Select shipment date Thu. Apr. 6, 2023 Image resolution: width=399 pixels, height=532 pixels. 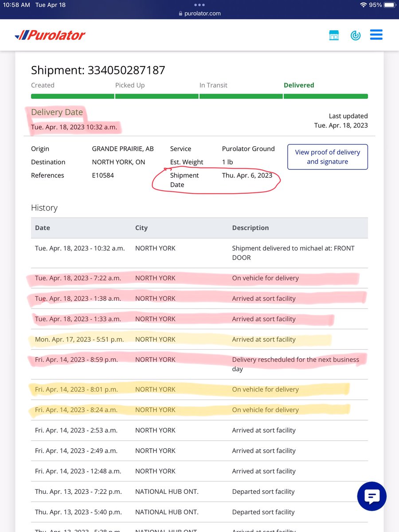(x=247, y=176)
